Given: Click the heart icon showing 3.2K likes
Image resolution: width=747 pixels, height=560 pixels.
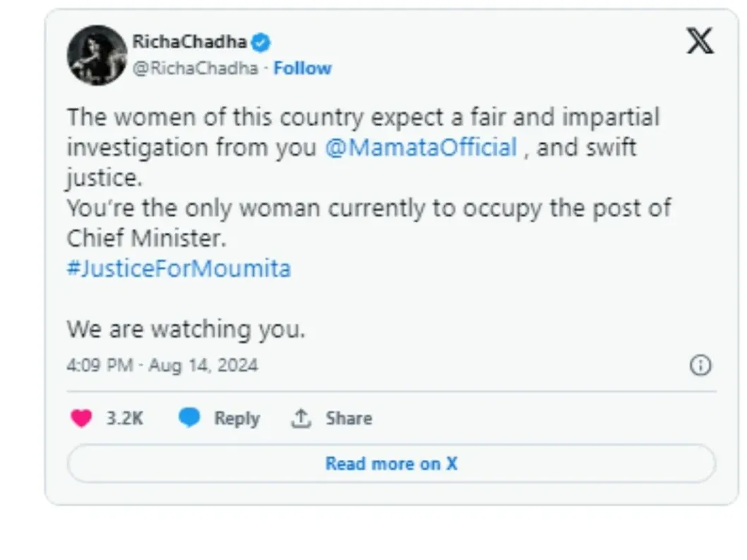Looking at the screenshot, I should coord(82,418).
